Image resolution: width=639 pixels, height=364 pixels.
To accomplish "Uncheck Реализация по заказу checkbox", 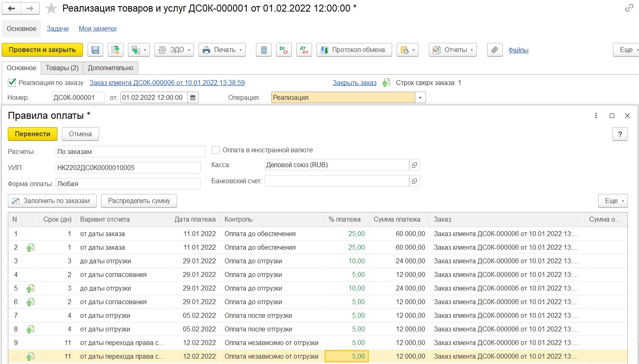I will (12, 83).
